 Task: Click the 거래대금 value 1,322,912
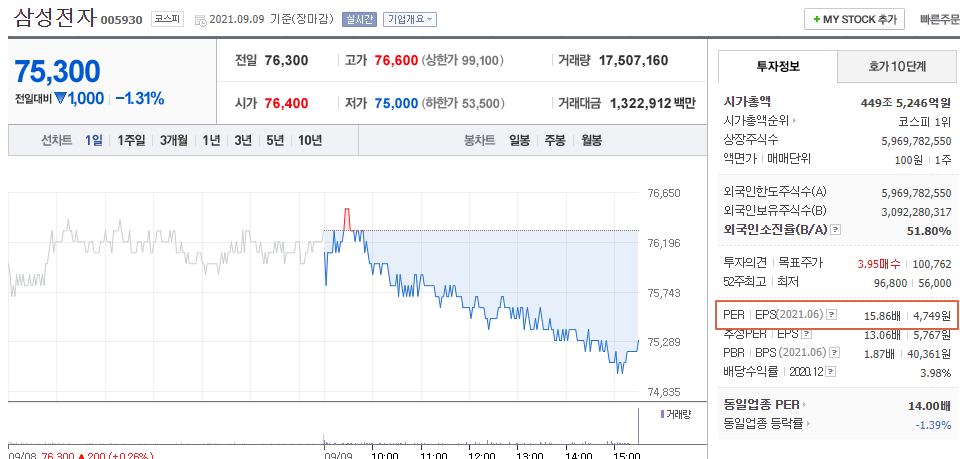pos(639,103)
